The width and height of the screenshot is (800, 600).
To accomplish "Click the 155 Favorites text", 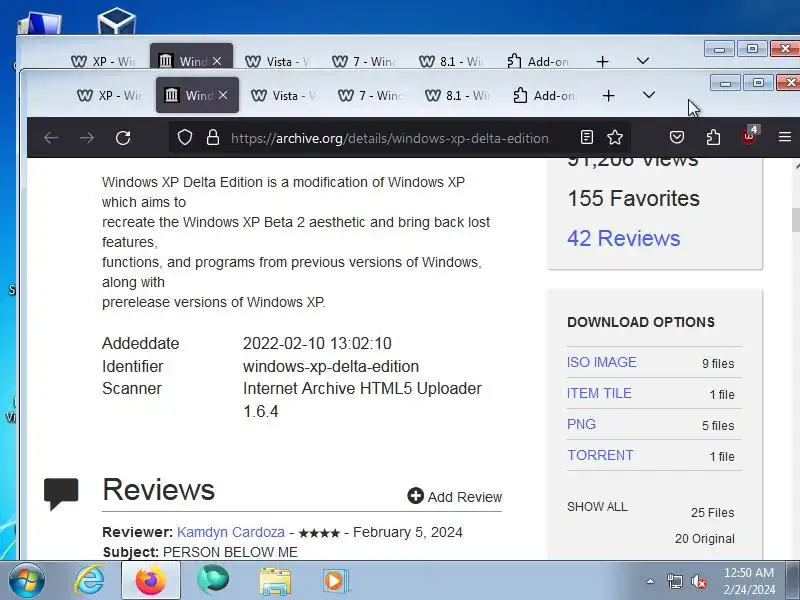I will coord(633,198).
